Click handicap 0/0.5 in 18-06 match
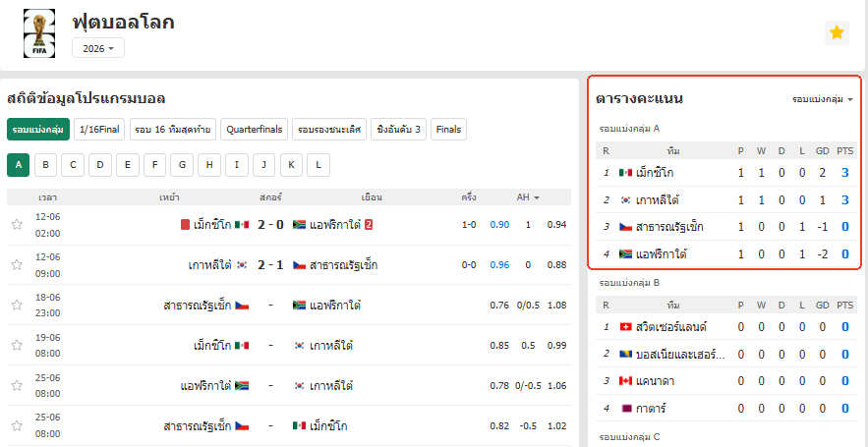 [528, 306]
